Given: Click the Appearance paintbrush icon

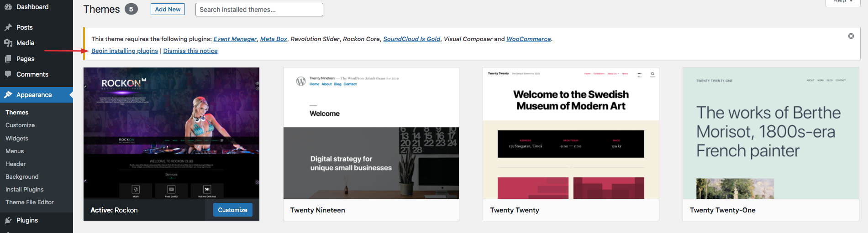Looking at the screenshot, I should tap(8, 95).
